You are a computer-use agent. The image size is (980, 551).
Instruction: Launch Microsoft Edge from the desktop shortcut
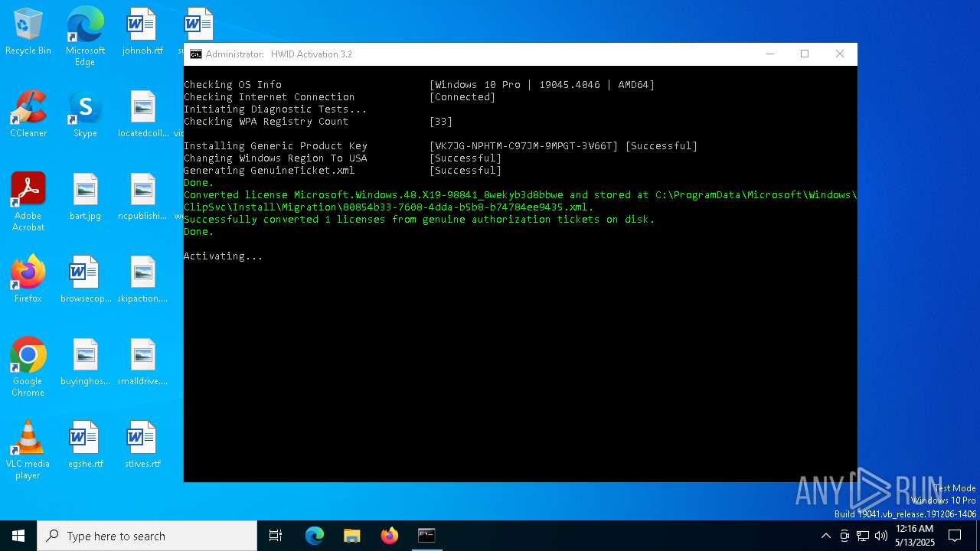[x=85, y=37]
